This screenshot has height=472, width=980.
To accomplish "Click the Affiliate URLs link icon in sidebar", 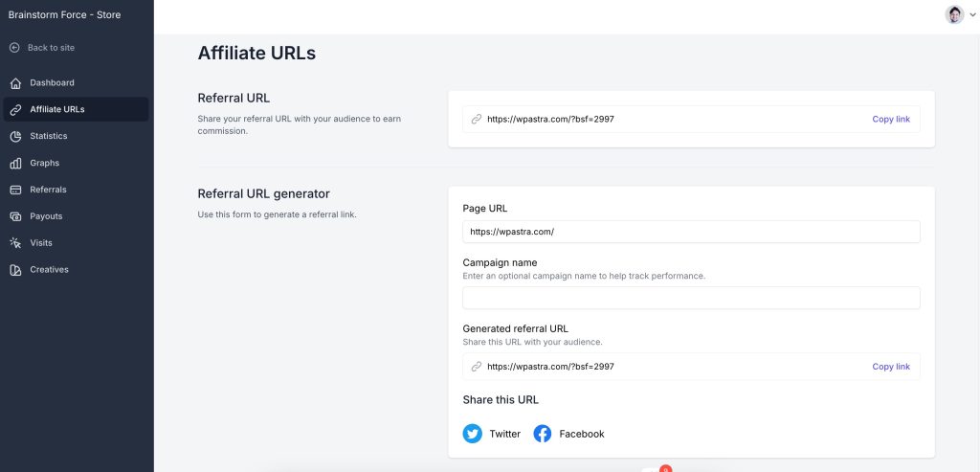I will (15, 109).
